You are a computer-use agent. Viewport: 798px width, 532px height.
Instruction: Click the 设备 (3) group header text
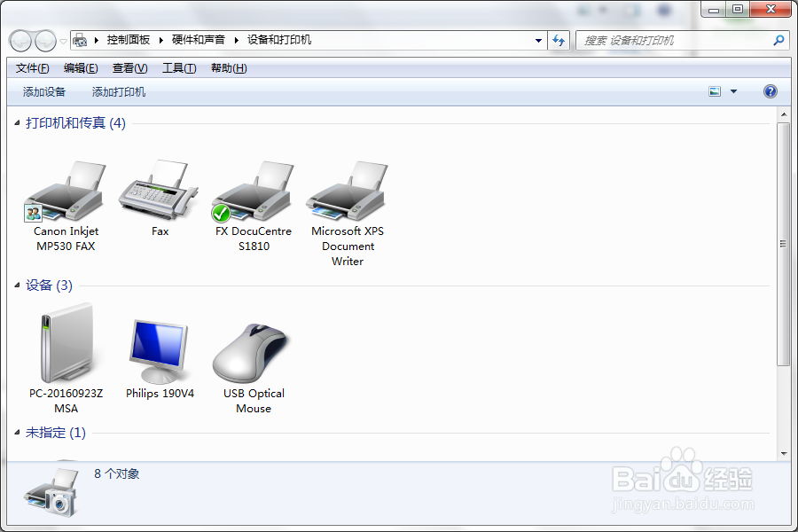[49, 286]
